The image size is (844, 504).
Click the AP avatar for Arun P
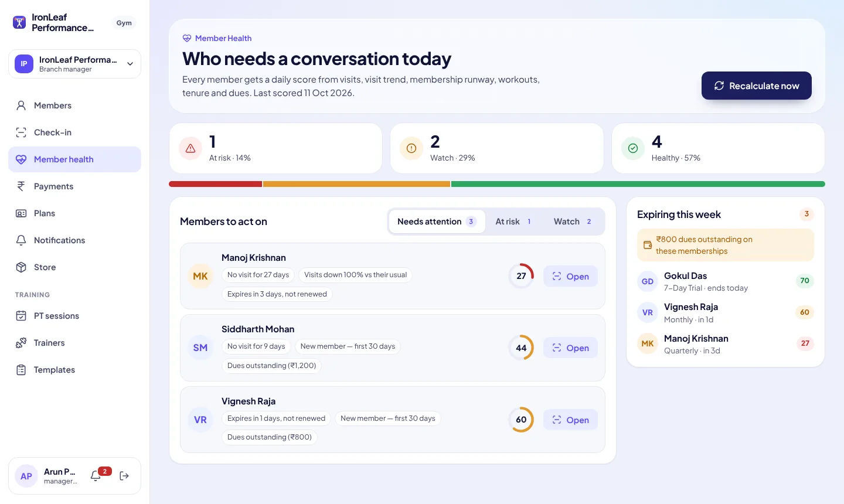coord(26,476)
